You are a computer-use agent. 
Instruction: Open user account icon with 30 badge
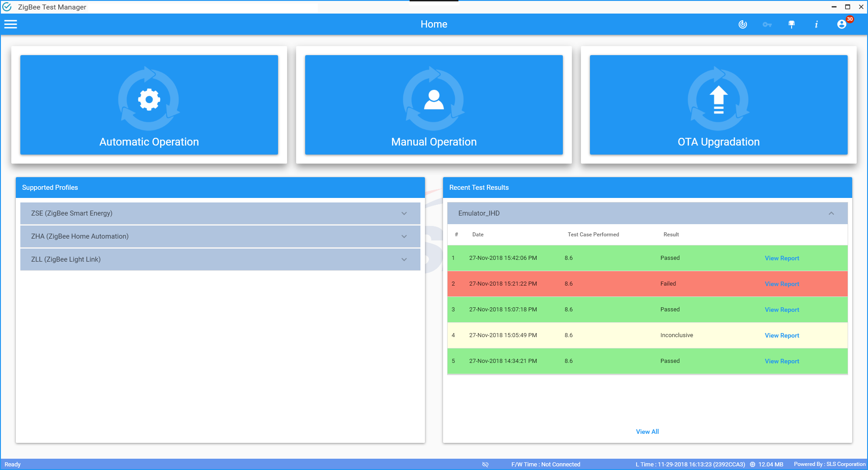[842, 24]
